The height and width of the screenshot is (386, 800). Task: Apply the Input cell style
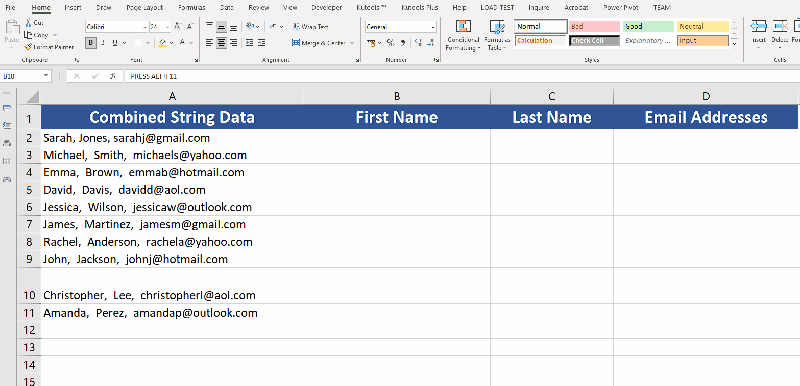pos(702,41)
